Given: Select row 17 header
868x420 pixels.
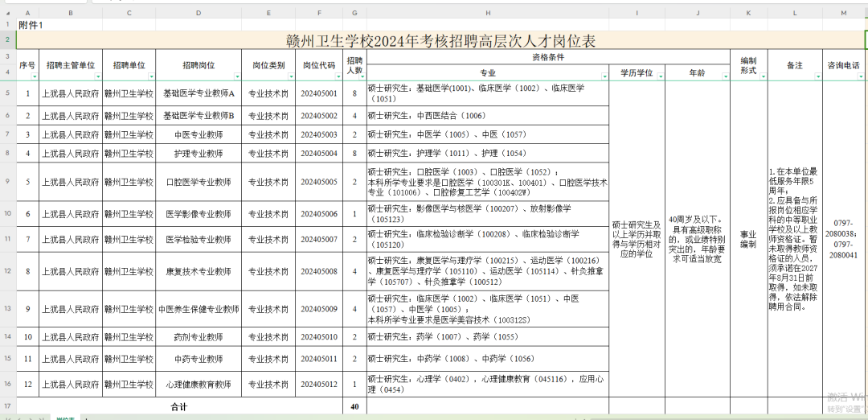Looking at the screenshot, I should [8, 406].
